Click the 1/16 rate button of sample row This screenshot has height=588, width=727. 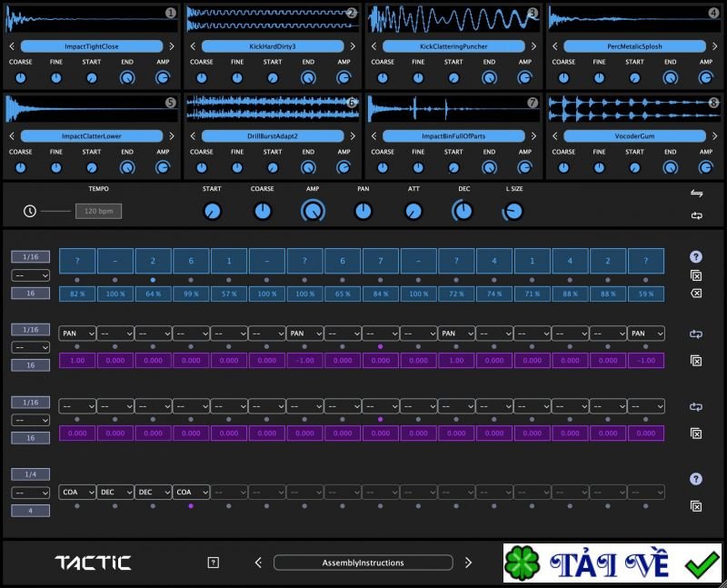tap(31, 257)
